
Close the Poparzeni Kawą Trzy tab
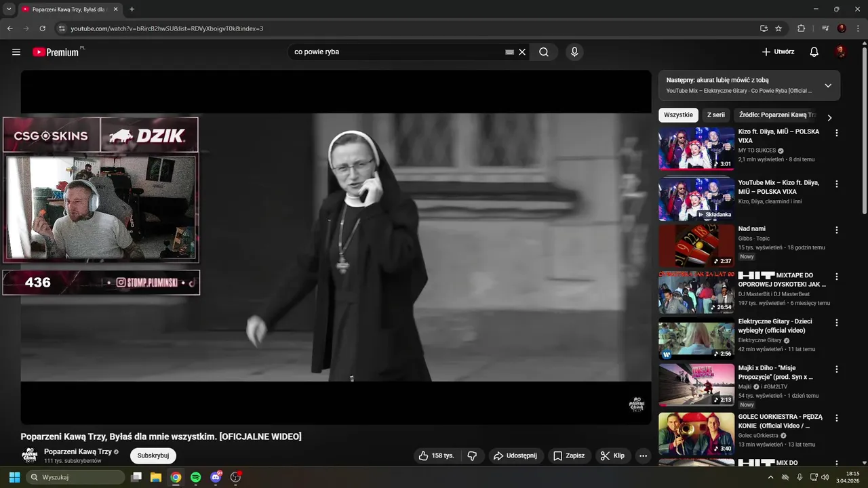click(115, 9)
